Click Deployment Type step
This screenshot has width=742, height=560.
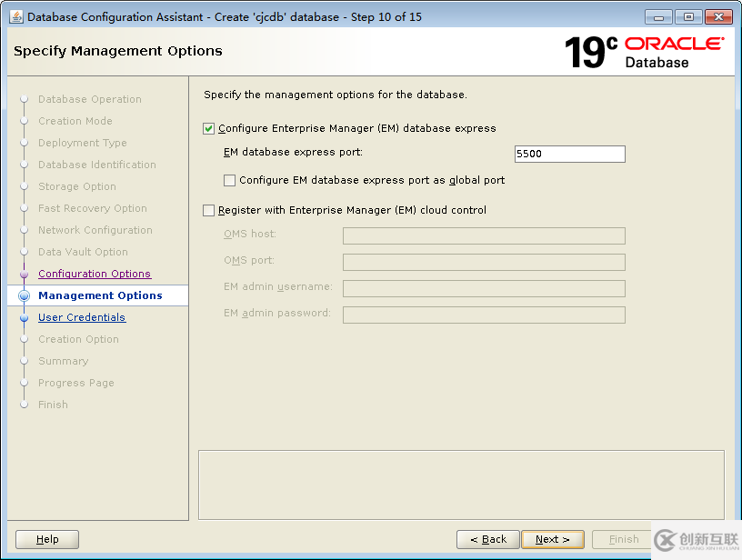click(x=83, y=143)
